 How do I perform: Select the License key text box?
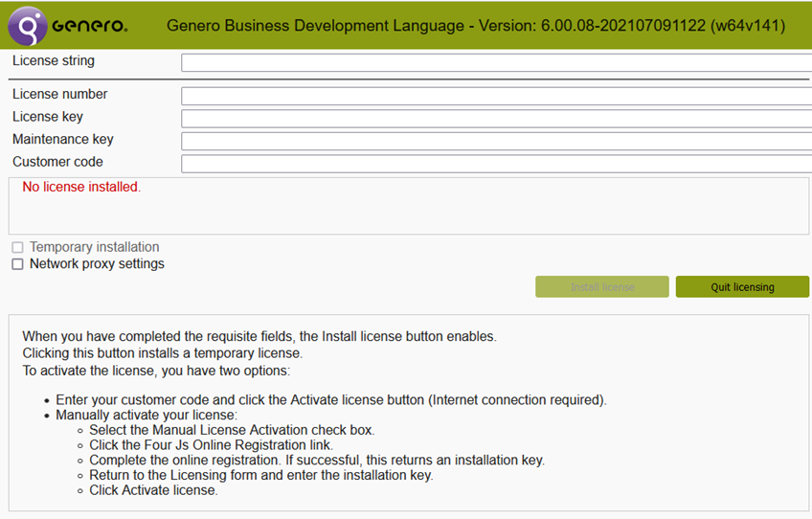pos(496,119)
